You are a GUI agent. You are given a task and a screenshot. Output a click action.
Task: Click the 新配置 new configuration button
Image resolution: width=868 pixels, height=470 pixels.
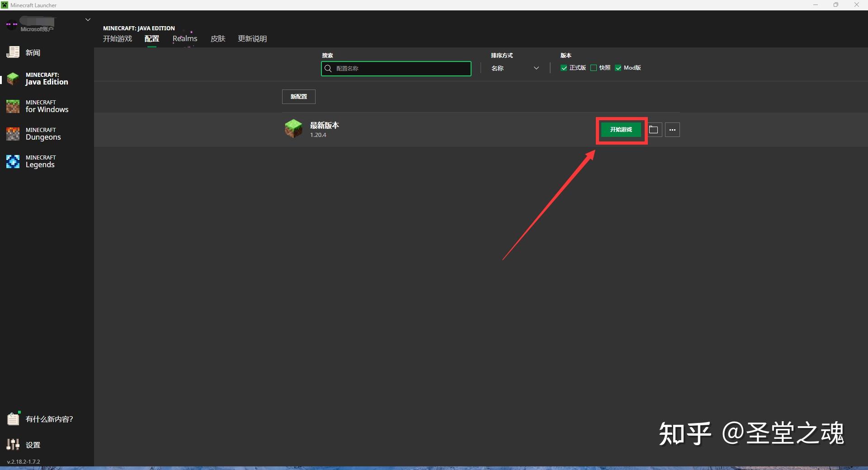[x=298, y=96]
